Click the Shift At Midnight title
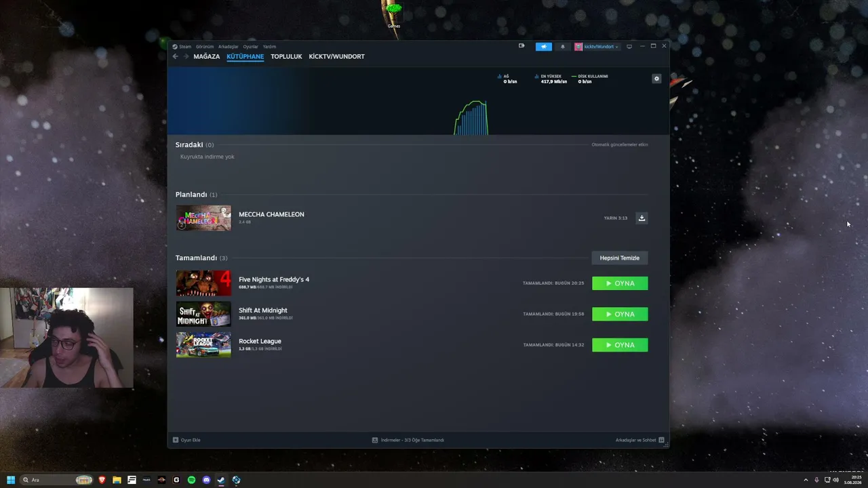868x488 pixels. (263, 310)
